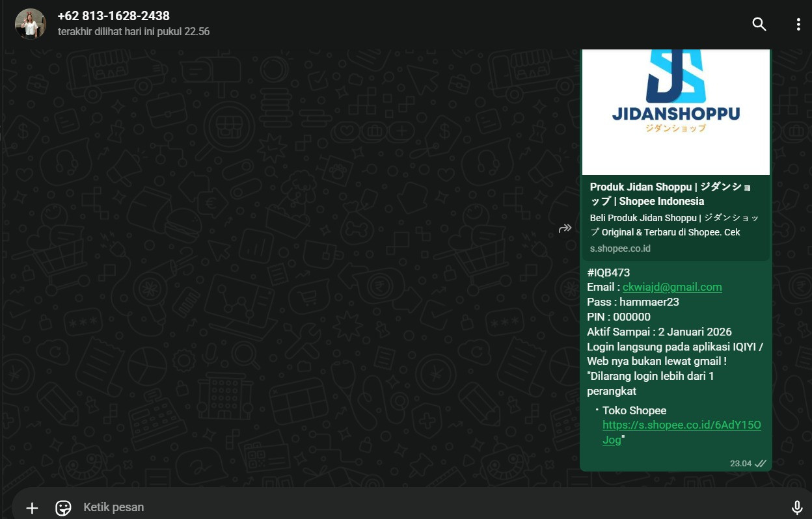The height and width of the screenshot is (519, 812).
Task: Open the emoji and sticker picker
Action: tap(63, 508)
